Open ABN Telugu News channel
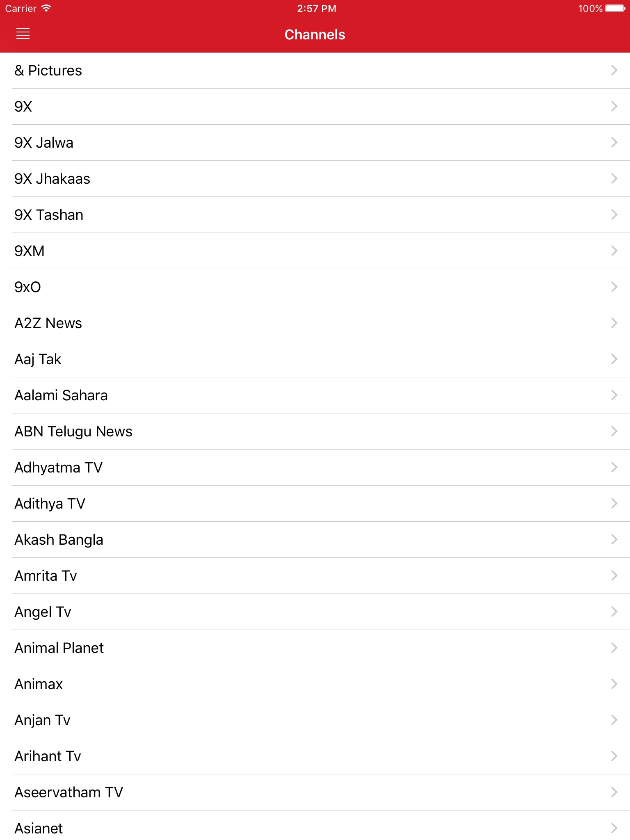Viewport: 630px width, 840px height. 73,431
